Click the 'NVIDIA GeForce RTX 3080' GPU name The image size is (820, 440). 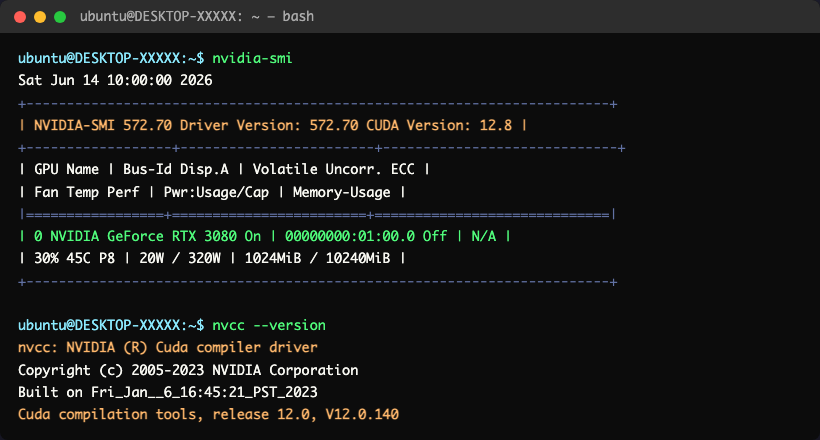coord(143,236)
